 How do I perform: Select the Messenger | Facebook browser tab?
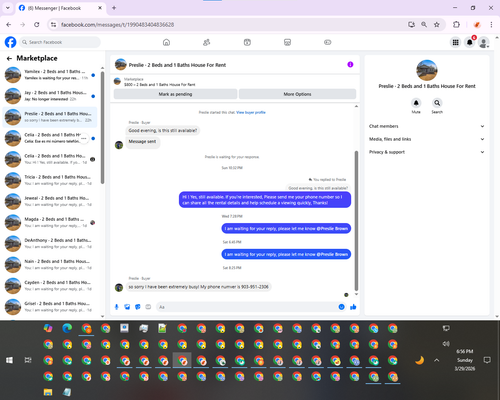point(60,8)
